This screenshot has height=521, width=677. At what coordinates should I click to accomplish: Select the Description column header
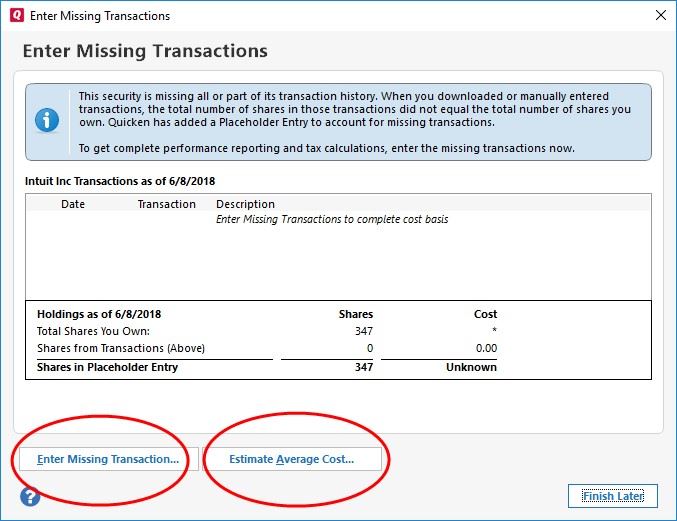pos(245,204)
